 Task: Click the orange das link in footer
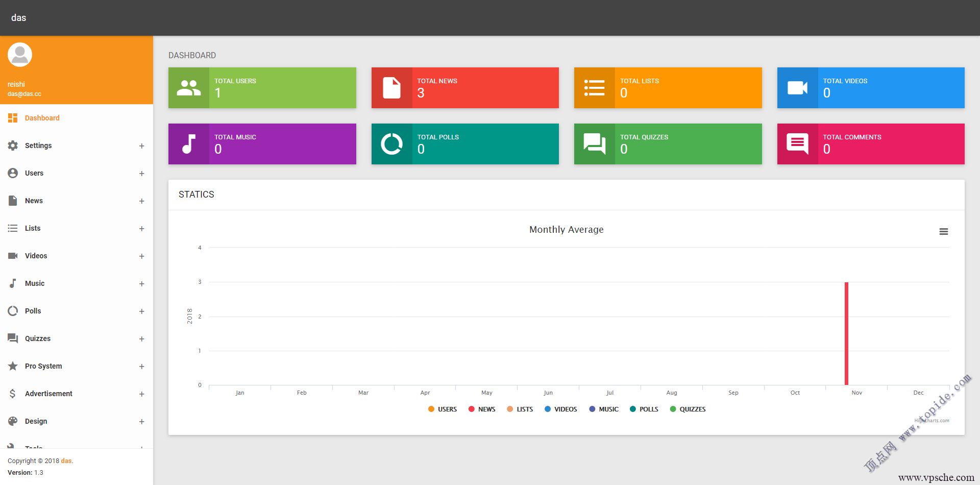[66, 461]
